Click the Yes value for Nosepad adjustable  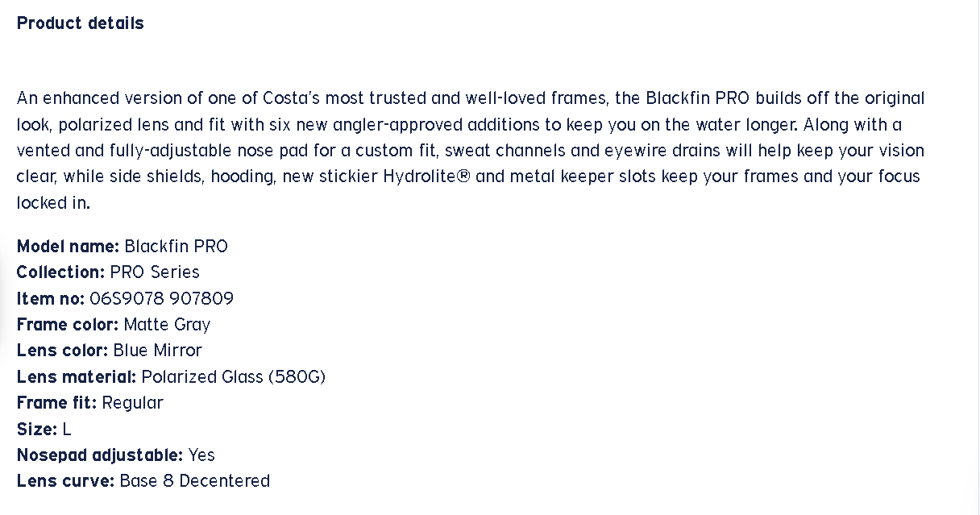point(201,455)
